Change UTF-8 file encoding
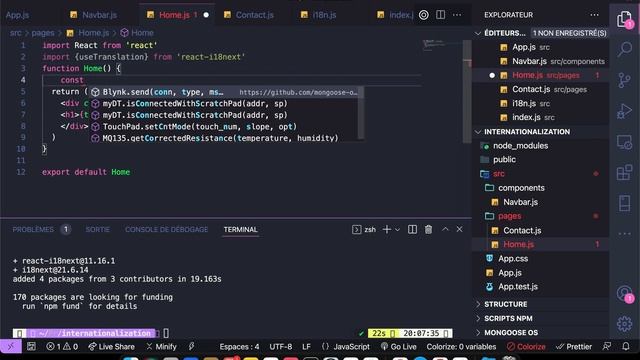Viewport: 640px width, 360px height. tap(280, 347)
